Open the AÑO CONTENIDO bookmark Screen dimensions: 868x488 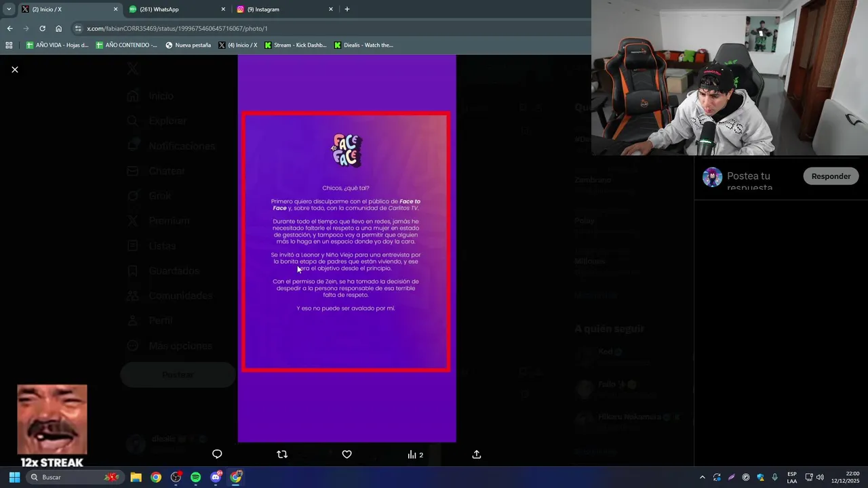coord(126,45)
